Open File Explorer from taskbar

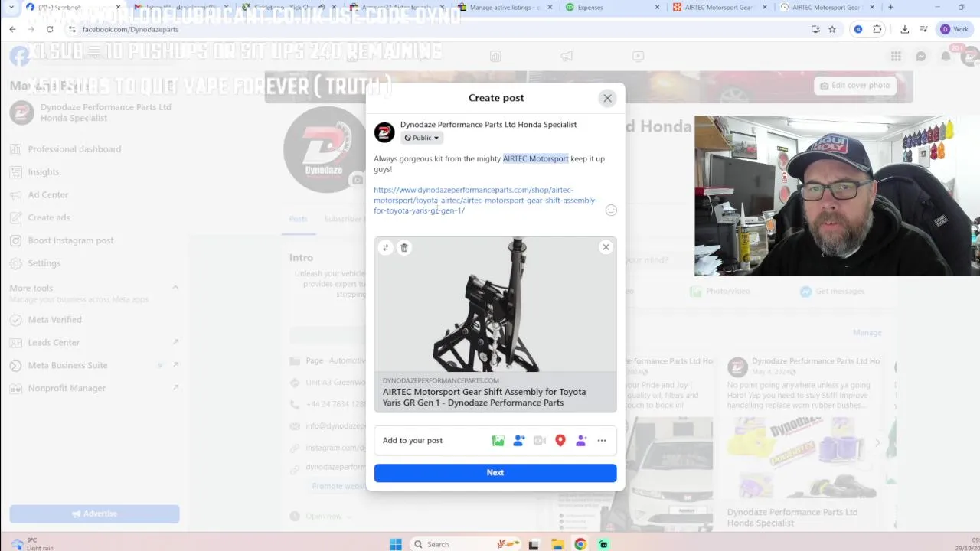[557, 544]
